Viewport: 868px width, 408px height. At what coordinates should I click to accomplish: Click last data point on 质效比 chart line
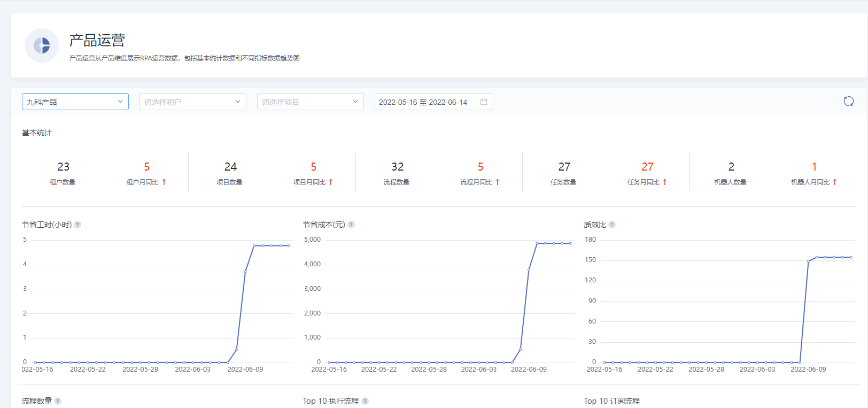point(851,257)
